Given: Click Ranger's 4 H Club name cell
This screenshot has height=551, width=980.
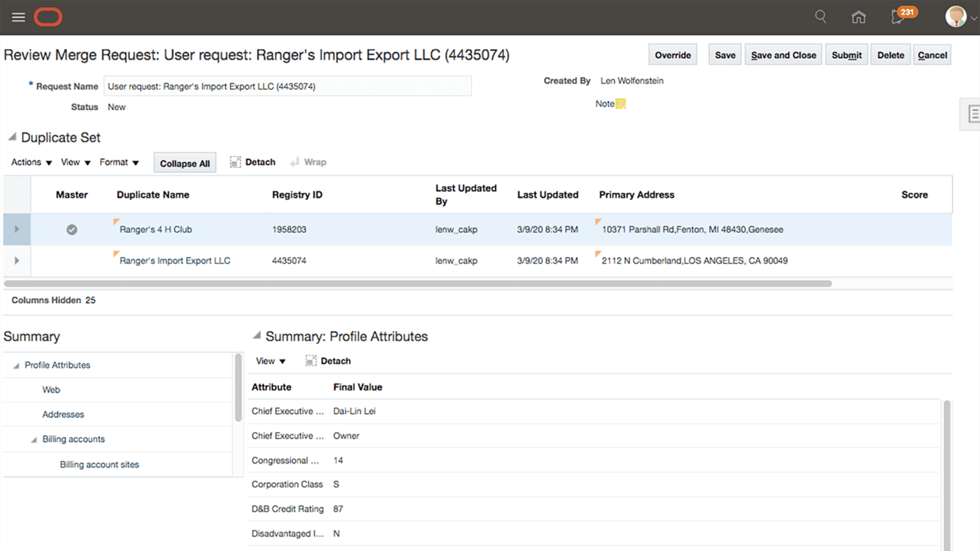Looking at the screenshot, I should pos(156,230).
